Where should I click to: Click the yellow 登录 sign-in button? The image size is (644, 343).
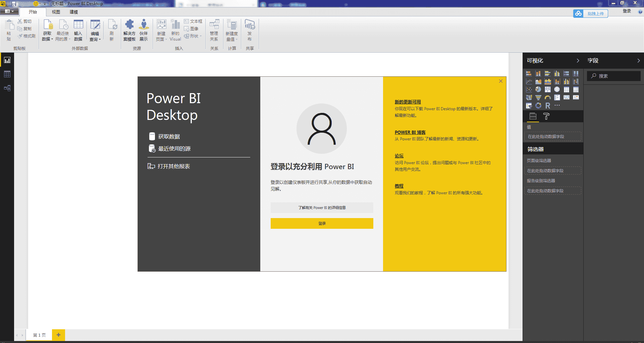coord(322,223)
